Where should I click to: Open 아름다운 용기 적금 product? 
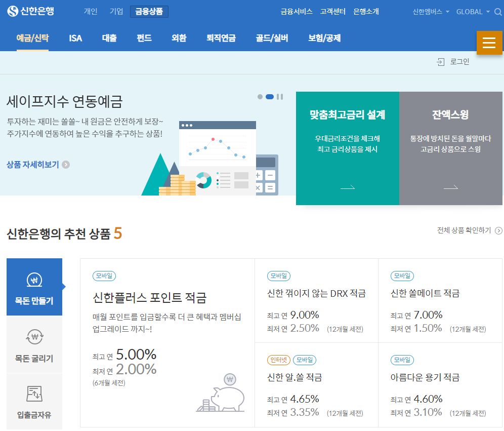pos(425,377)
